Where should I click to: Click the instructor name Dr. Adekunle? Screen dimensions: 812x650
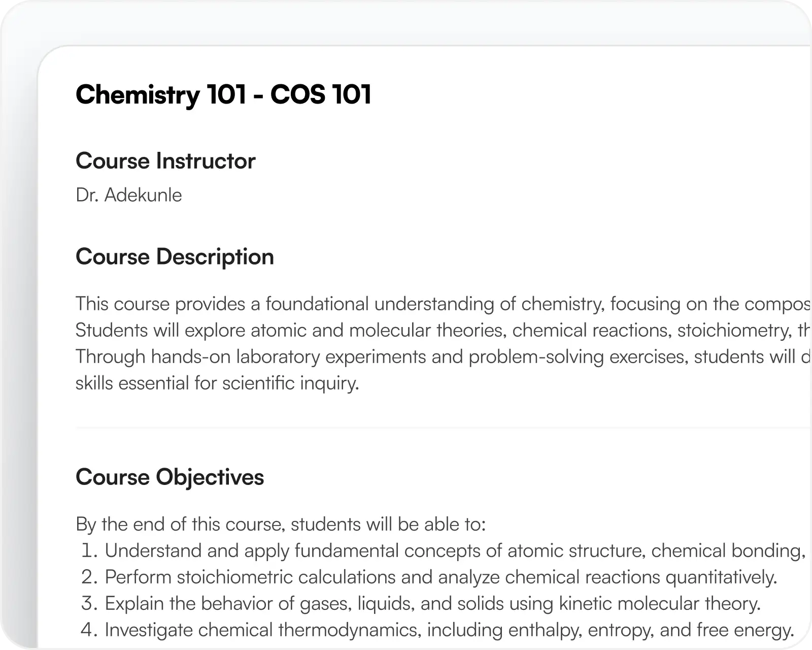(128, 195)
